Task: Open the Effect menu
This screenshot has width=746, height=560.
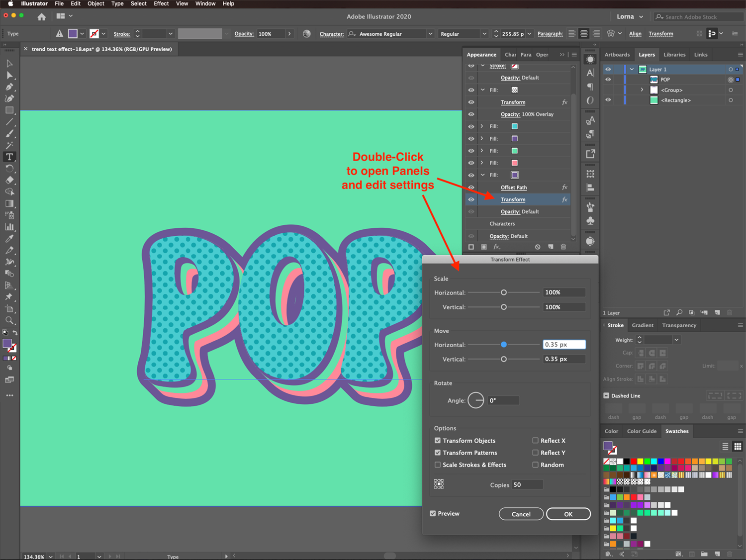Action: 161,3
